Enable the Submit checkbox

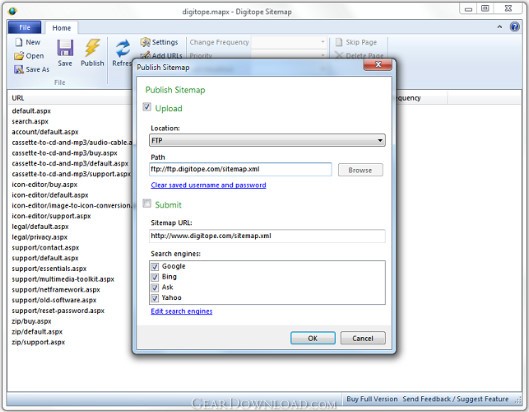(147, 203)
